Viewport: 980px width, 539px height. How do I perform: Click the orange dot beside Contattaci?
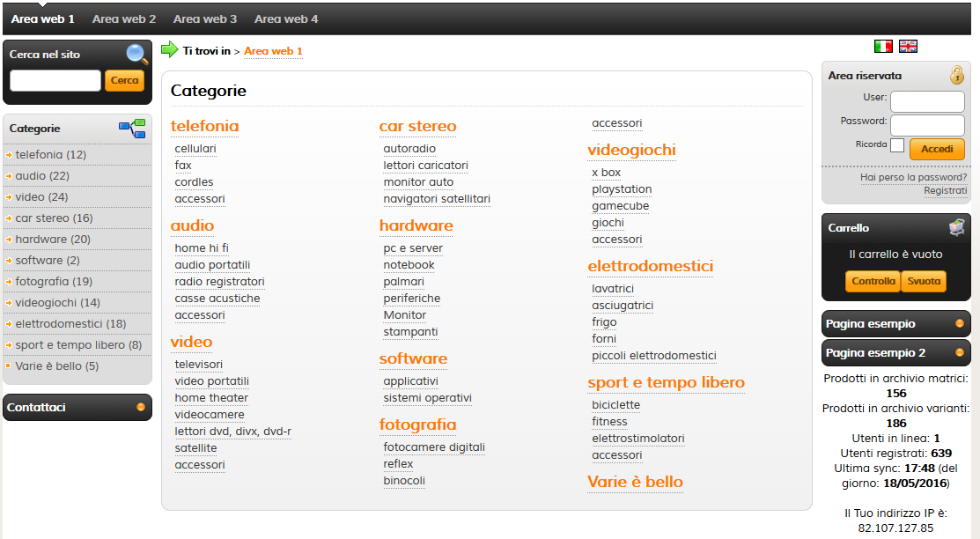[141, 407]
